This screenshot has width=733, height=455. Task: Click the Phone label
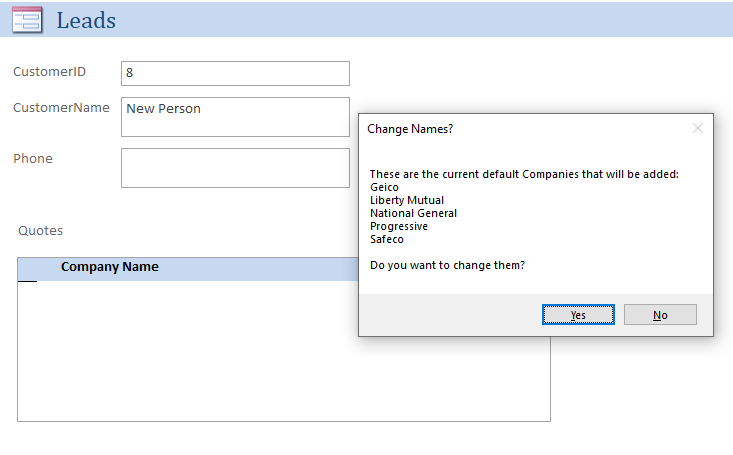click(33, 159)
